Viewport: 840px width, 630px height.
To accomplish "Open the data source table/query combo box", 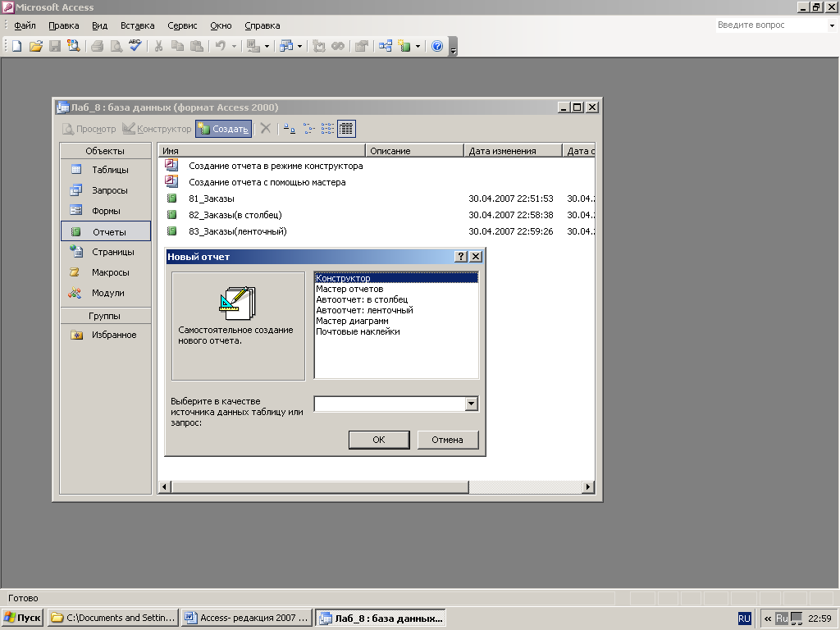I will coord(396,404).
